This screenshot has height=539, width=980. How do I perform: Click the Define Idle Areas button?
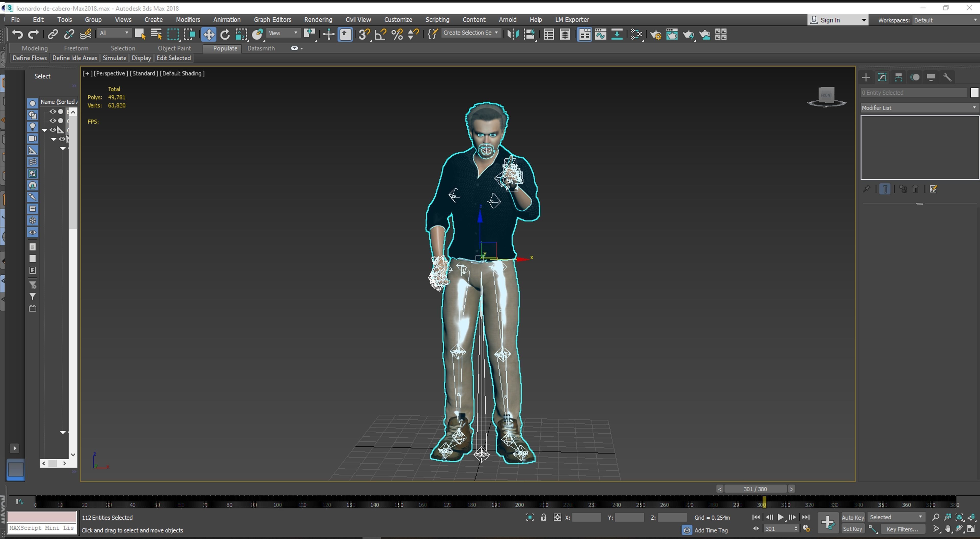[75, 58]
